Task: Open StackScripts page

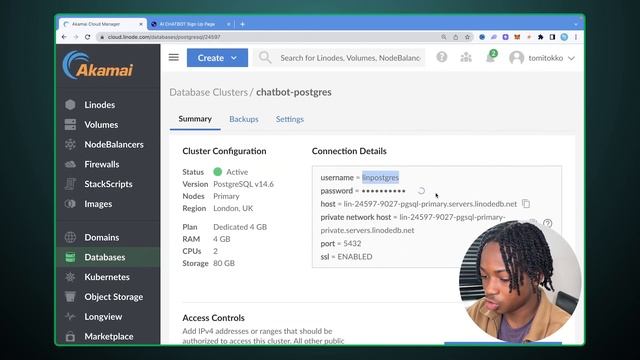Action: [x=108, y=184]
